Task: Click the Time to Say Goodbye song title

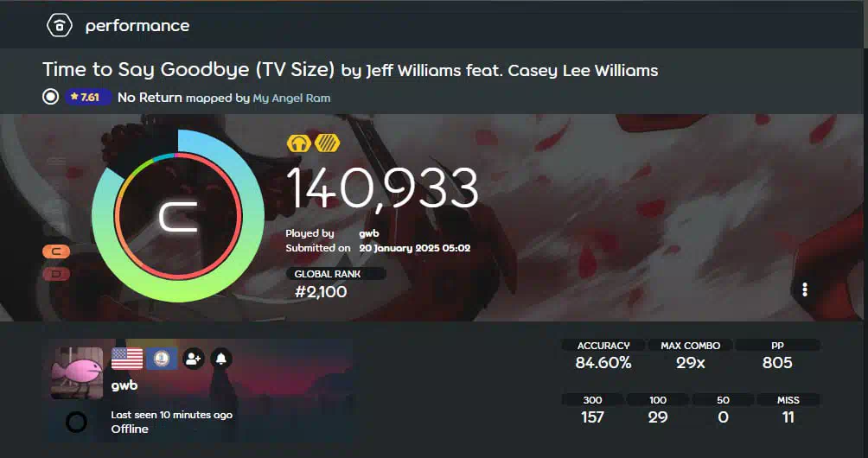Action: coord(188,70)
